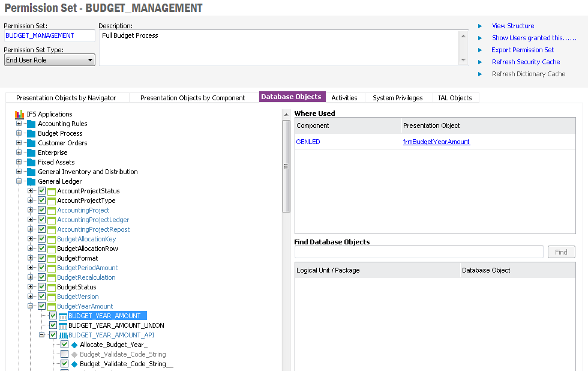This screenshot has height=371, width=588.
Task: Switch to Presentation Objects by Navigator tab
Action: pos(66,98)
